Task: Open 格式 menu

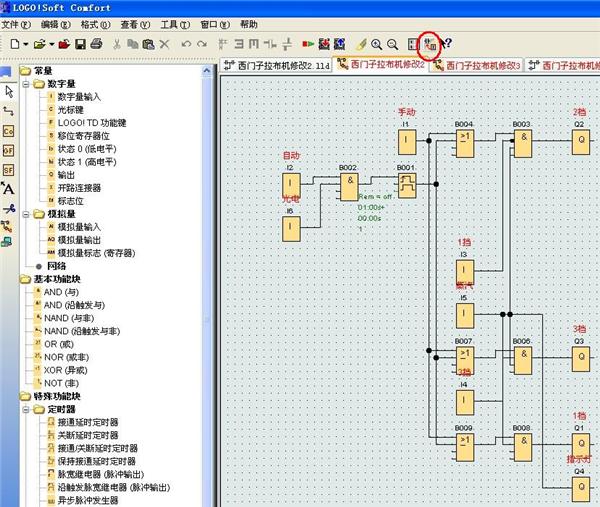Action: 96,25
